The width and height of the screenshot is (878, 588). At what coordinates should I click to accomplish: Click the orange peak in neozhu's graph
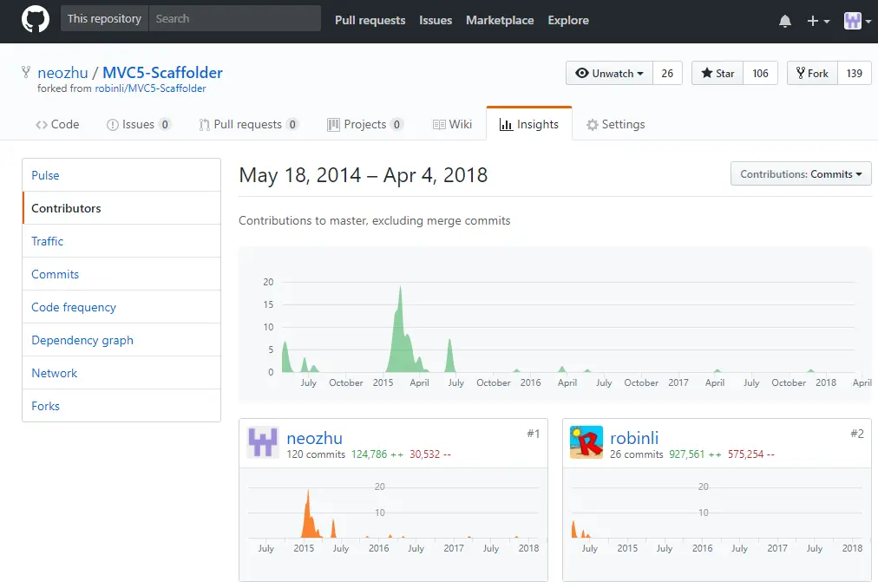pyautogui.click(x=308, y=515)
